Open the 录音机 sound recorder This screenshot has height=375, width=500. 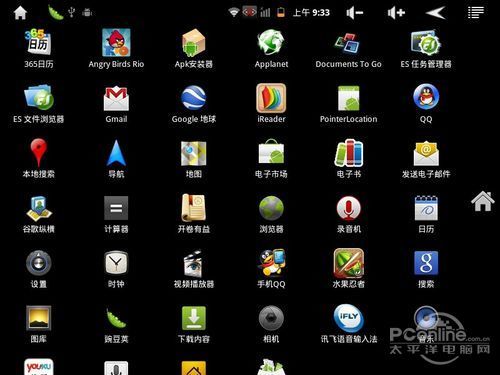point(348,208)
